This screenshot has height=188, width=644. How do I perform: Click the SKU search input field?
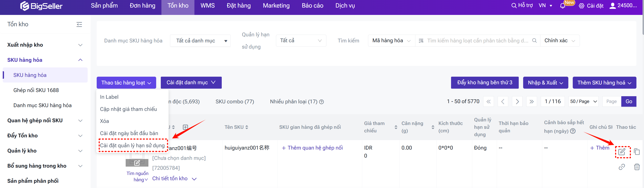478,41
